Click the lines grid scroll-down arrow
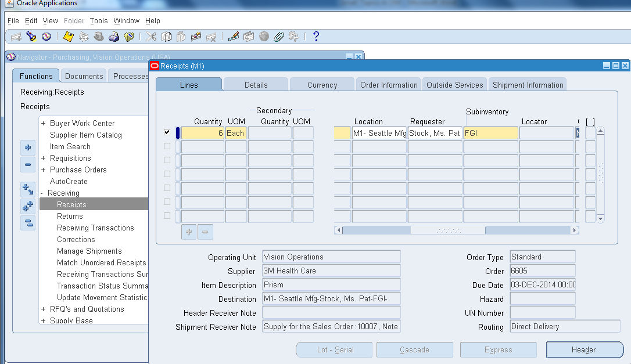This screenshot has width=631, height=364. 600,219
